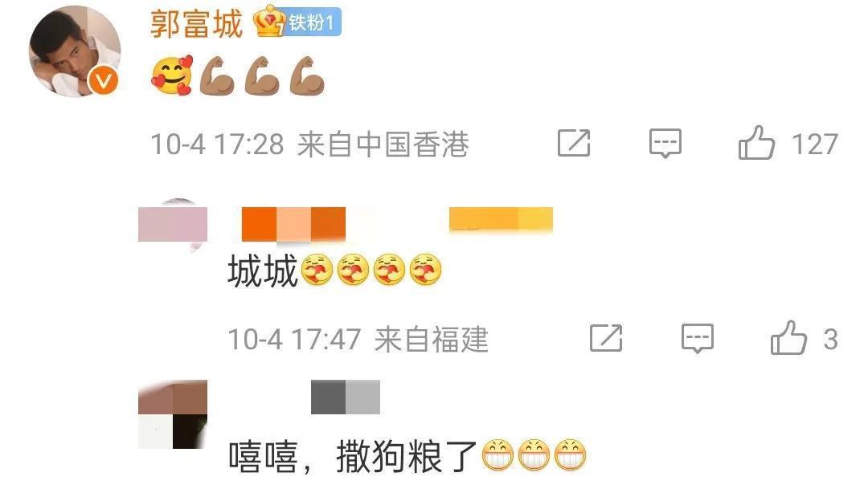Open the orange blurred commenter username
868x493 pixels.
click(293, 224)
